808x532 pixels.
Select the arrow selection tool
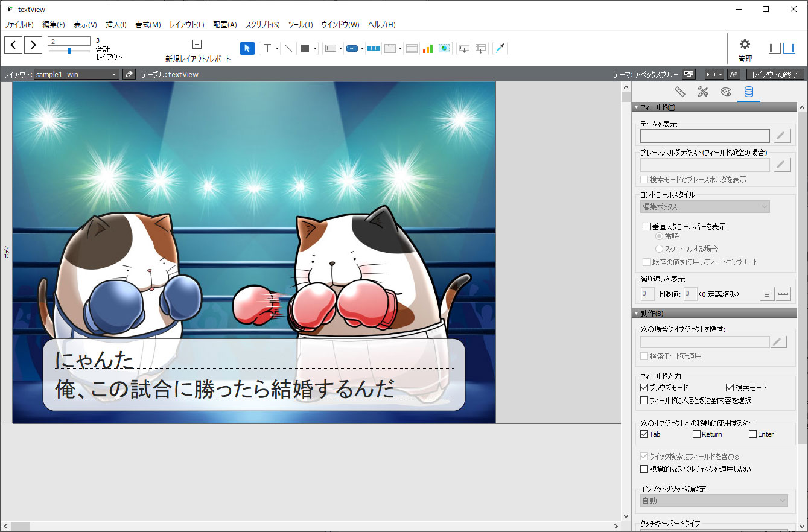[x=247, y=49]
